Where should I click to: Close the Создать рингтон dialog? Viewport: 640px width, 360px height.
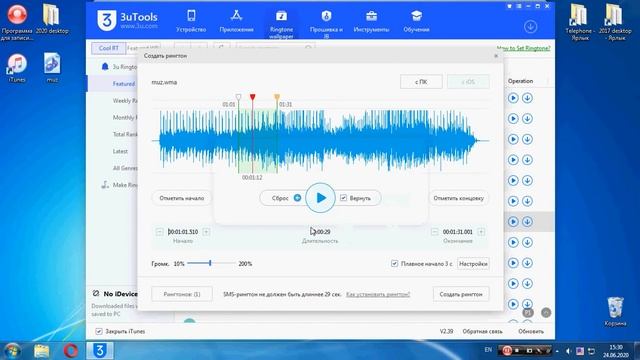pos(496,56)
